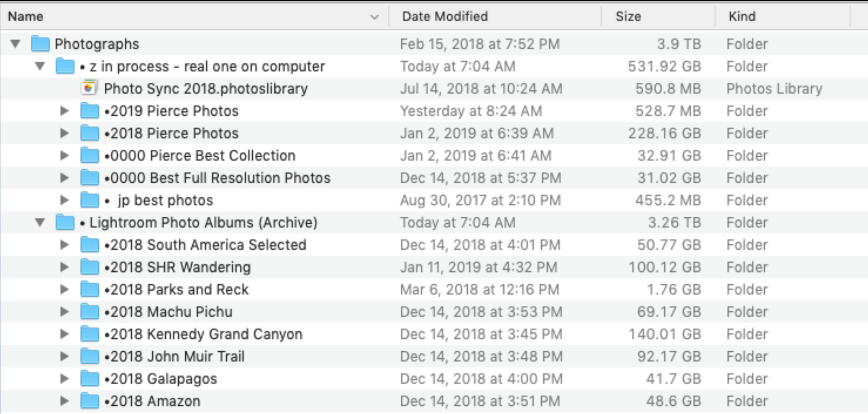The width and height of the screenshot is (868, 414).
Task: Collapse the z in process folder triangle
Action: coord(40,66)
